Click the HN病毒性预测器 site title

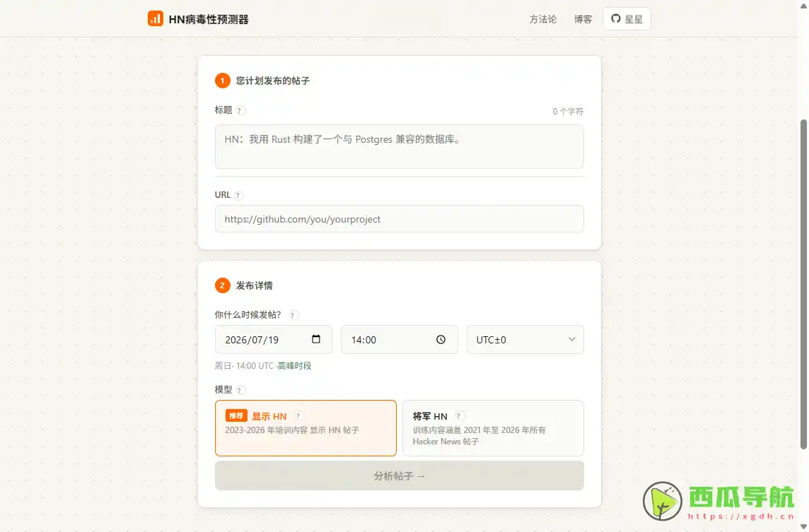point(209,20)
